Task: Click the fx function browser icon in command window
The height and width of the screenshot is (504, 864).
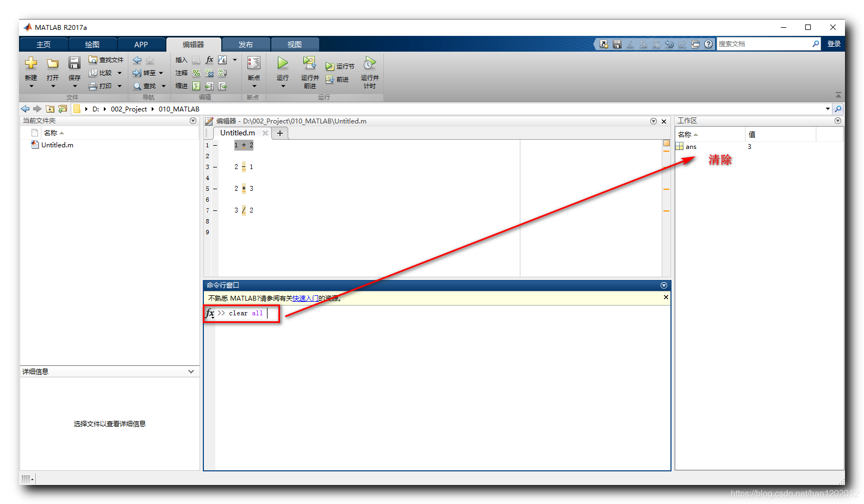Action: (x=210, y=313)
